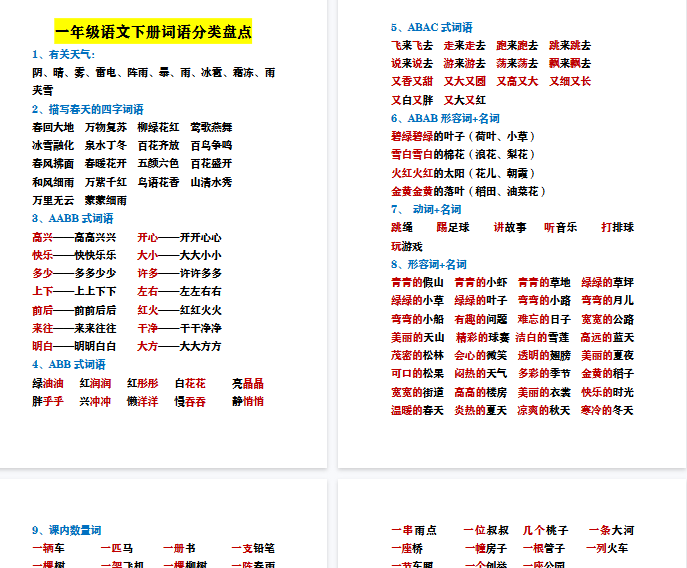Select the heading 7、动词+名词
The width and height of the screenshot is (687, 568).
point(426,209)
